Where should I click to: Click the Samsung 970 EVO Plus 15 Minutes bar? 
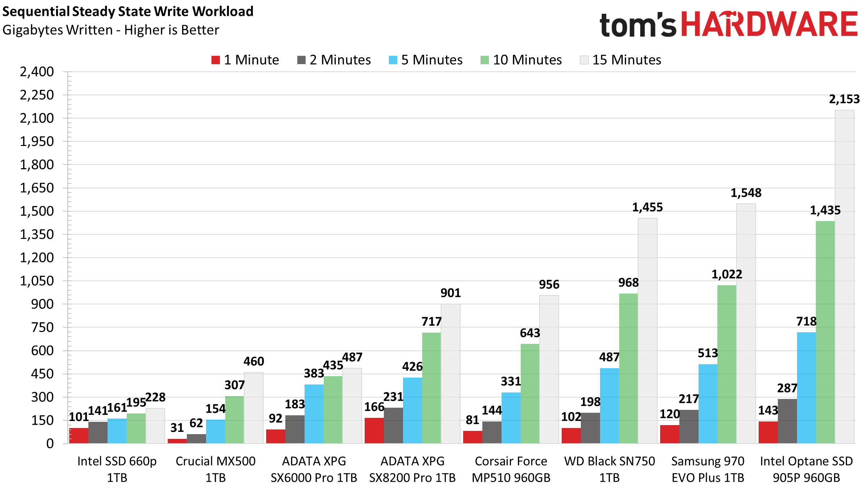click(746, 323)
